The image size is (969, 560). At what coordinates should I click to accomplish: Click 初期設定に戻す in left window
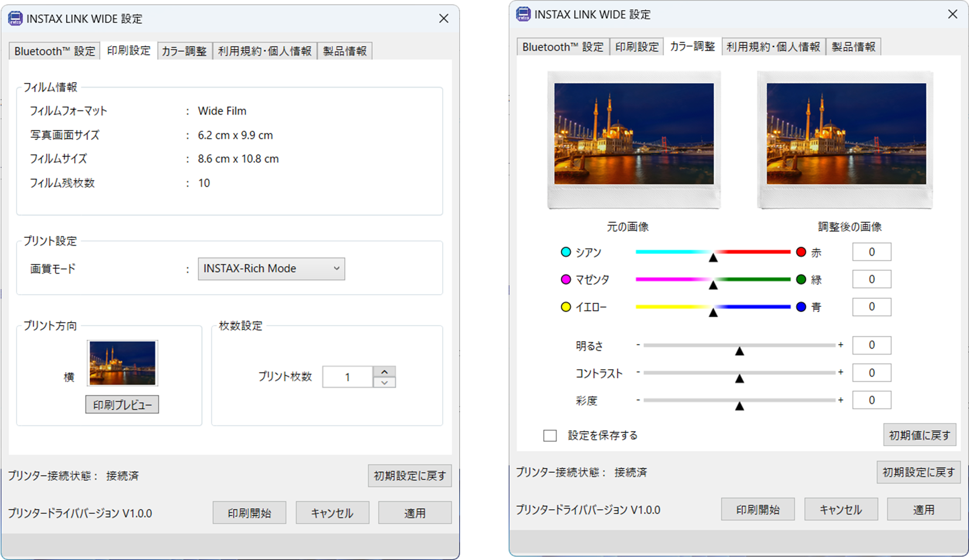point(410,476)
